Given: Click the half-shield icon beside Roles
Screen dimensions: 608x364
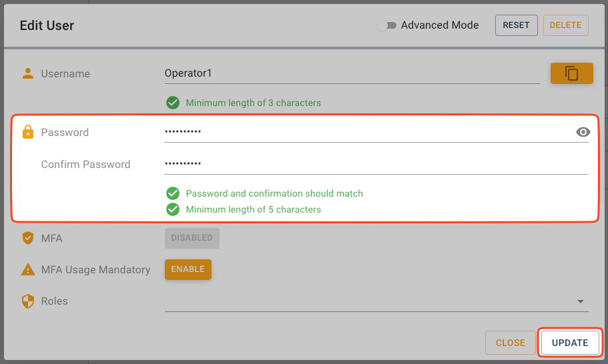Looking at the screenshot, I should 28,301.
